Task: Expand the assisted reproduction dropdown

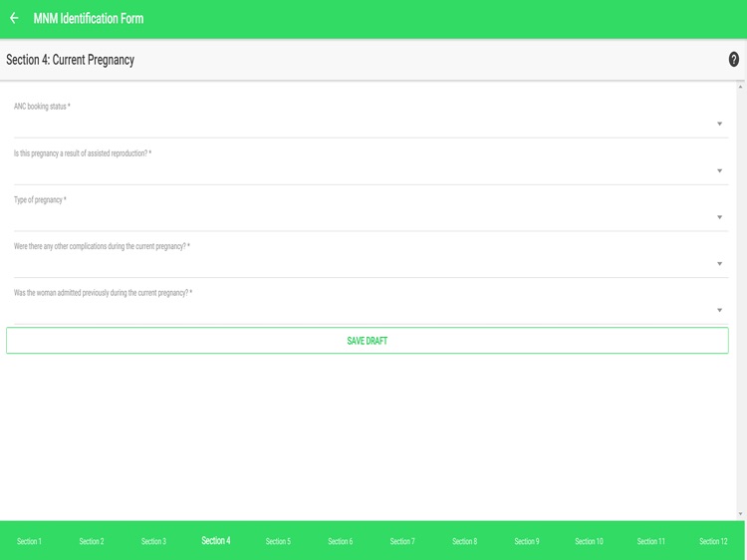Action: tap(372, 170)
